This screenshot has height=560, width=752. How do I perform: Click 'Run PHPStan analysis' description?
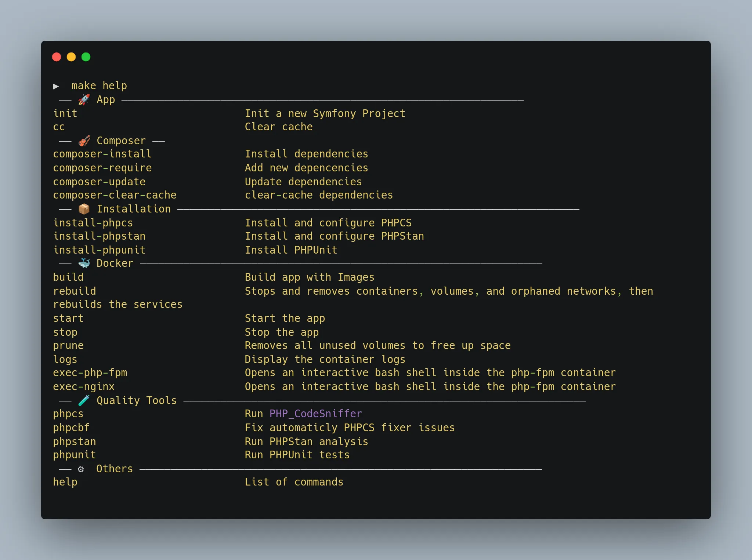point(307,442)
